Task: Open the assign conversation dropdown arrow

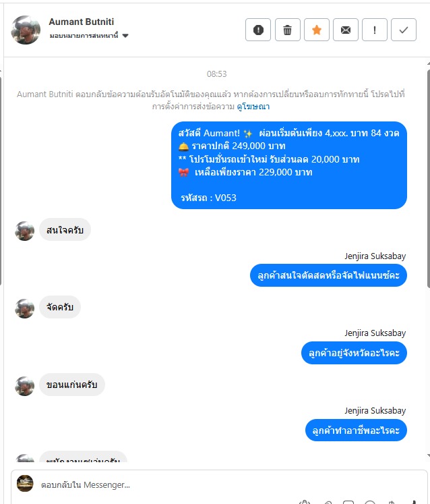Action: click(125, 36)
